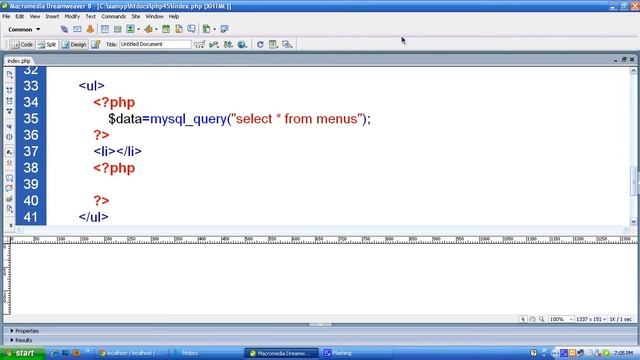
Task: Select the Zoom magnifier tool in status bar
Action: (x=542, y=319)
